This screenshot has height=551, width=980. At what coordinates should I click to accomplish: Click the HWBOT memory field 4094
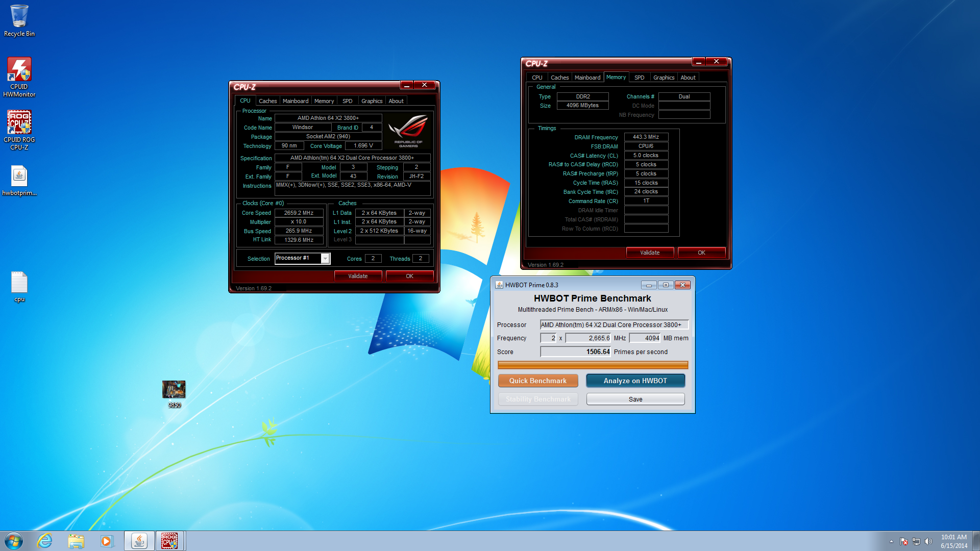[645, 338]
